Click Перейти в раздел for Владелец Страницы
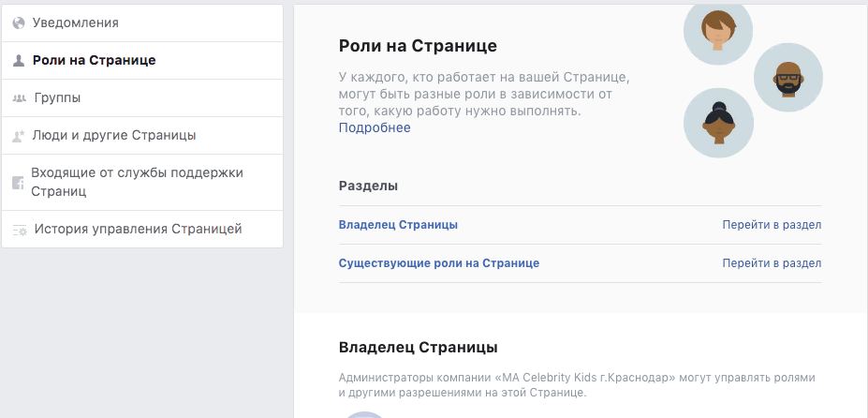This screenshot has width=868, height=418. tap(772, 225)
